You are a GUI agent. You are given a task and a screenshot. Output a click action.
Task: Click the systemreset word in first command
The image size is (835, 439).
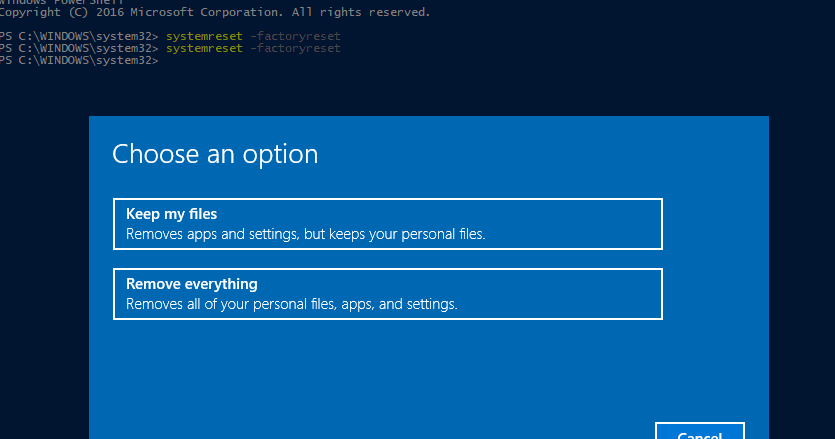pos(202,37)
